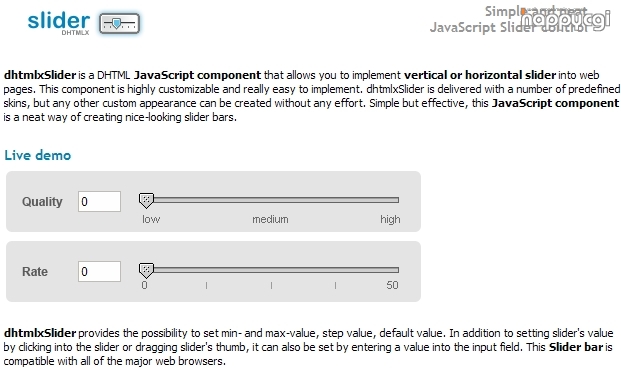Click the medium label under Quality slider
This screenshot has width=621, height=371.
[270, 219]
